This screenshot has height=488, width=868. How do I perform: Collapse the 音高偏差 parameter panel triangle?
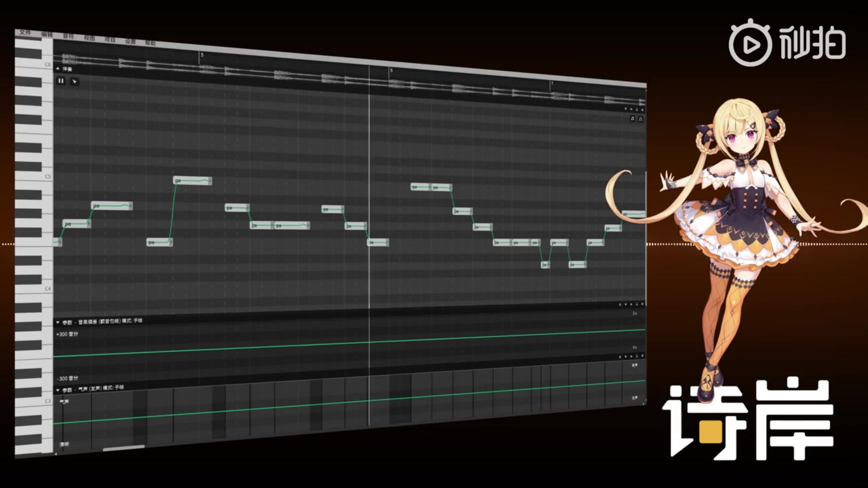tap(58, 322)
